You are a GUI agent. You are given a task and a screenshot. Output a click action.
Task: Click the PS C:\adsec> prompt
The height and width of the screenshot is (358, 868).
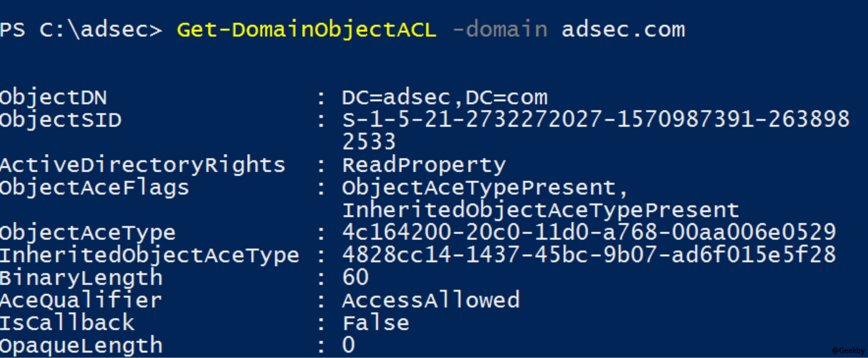81,30
